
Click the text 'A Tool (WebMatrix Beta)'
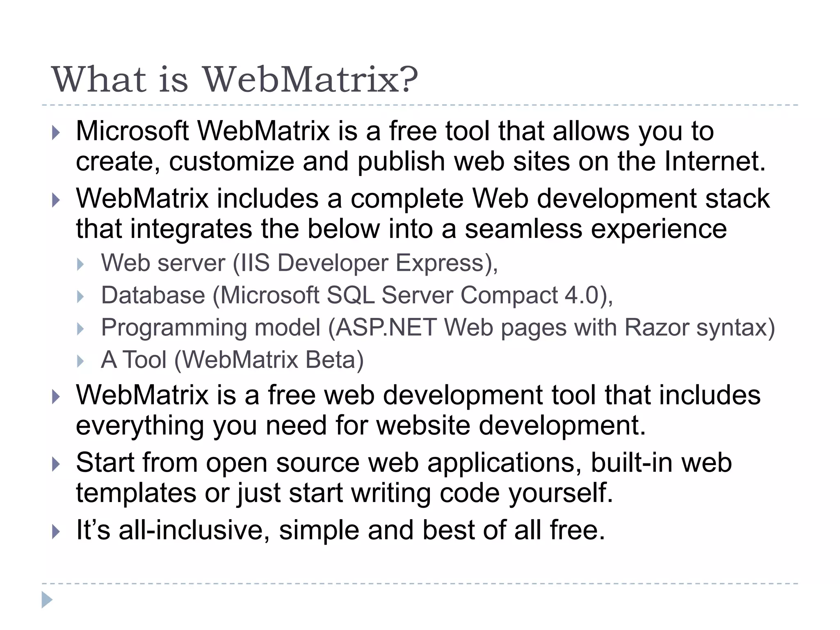[x=232, y=360]
